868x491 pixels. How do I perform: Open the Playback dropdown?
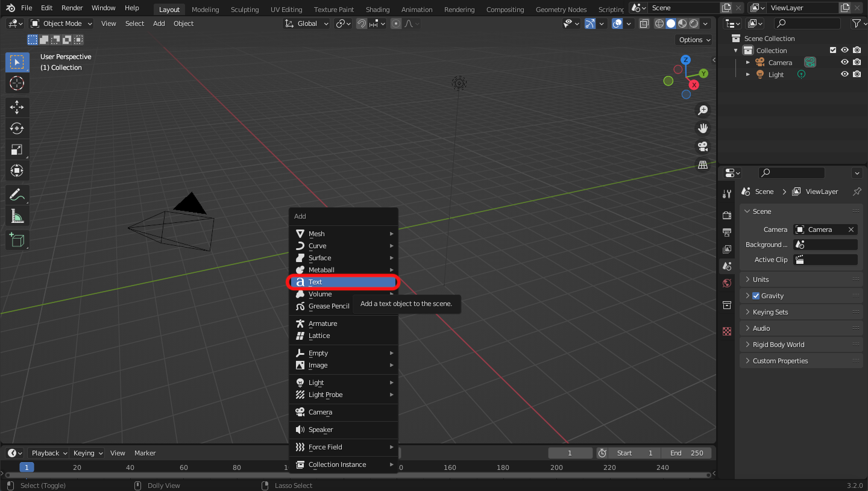[x=48, y=453]
